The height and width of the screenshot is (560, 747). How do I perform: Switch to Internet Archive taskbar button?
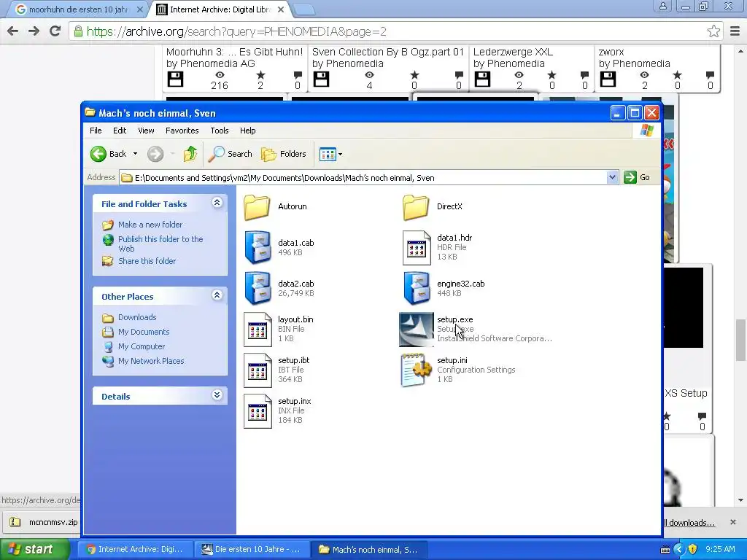coord(135,549)
